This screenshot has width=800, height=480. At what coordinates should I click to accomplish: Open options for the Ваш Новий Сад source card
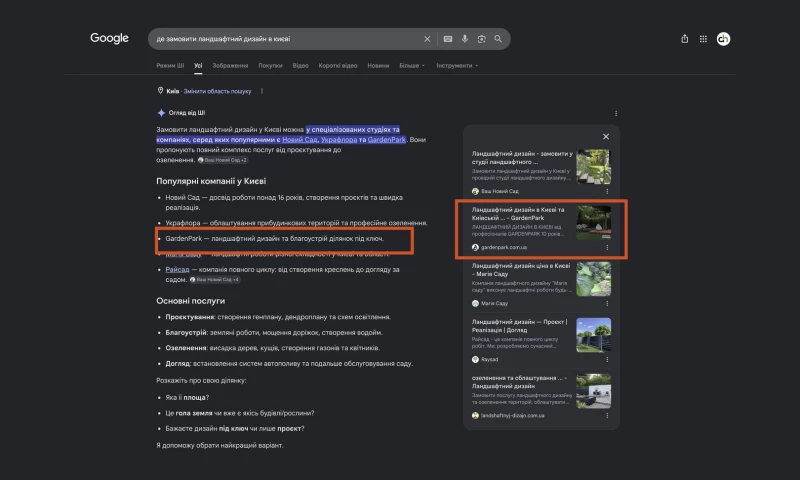tap(607, 191)
